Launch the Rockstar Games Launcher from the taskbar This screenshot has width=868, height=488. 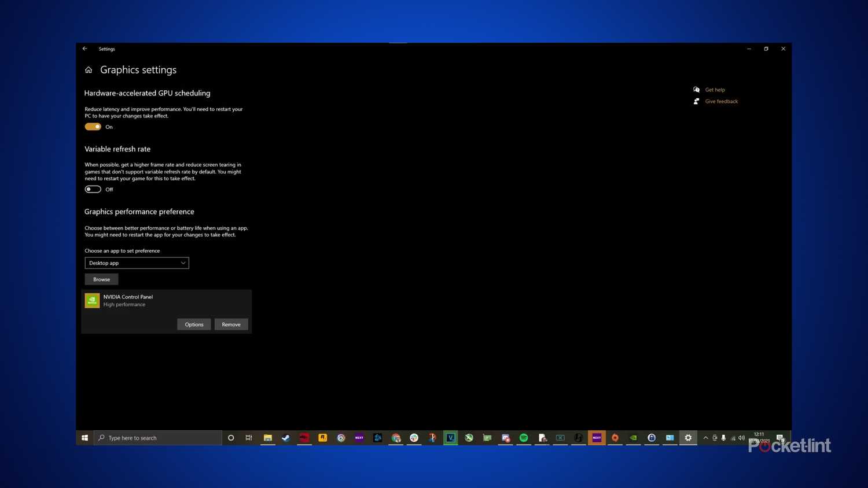(322, 438)
